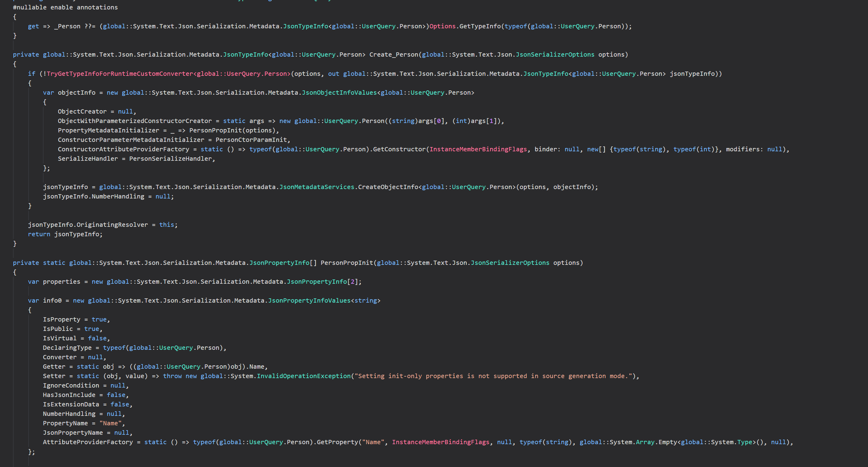Click the red TryGetTypeInfoForRuntimeCustomConverter identifier
Screen dimensions: 868x467
click(120, 73)
